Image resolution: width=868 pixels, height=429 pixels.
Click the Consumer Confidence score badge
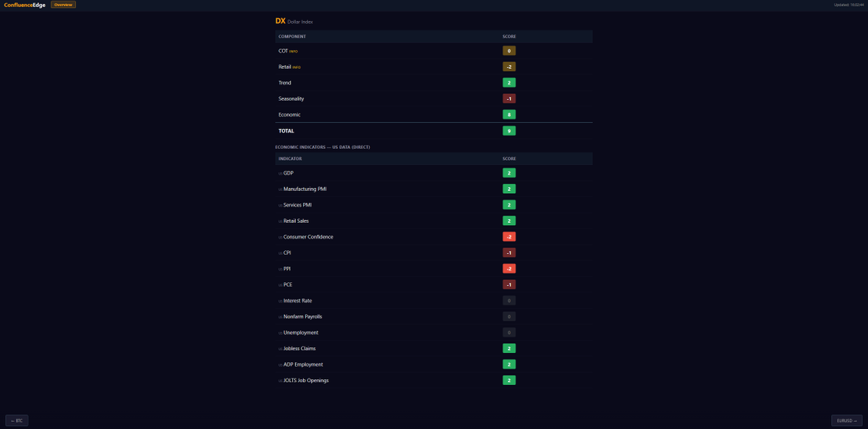click(x=509, y=237)
